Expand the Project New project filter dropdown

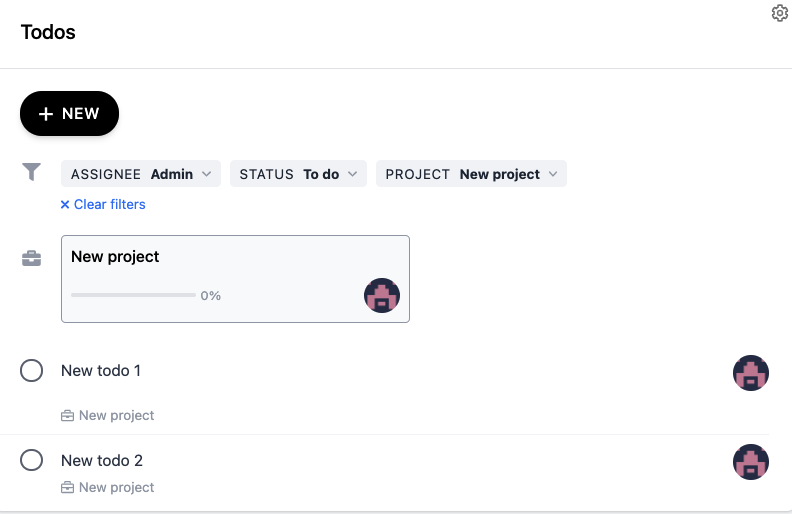(471, 174)
